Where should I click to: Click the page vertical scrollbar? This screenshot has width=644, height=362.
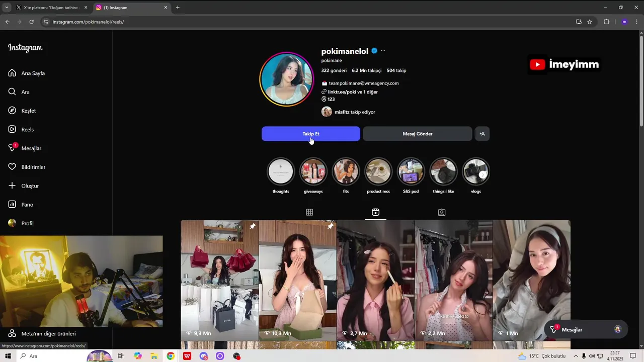point(641,80)
